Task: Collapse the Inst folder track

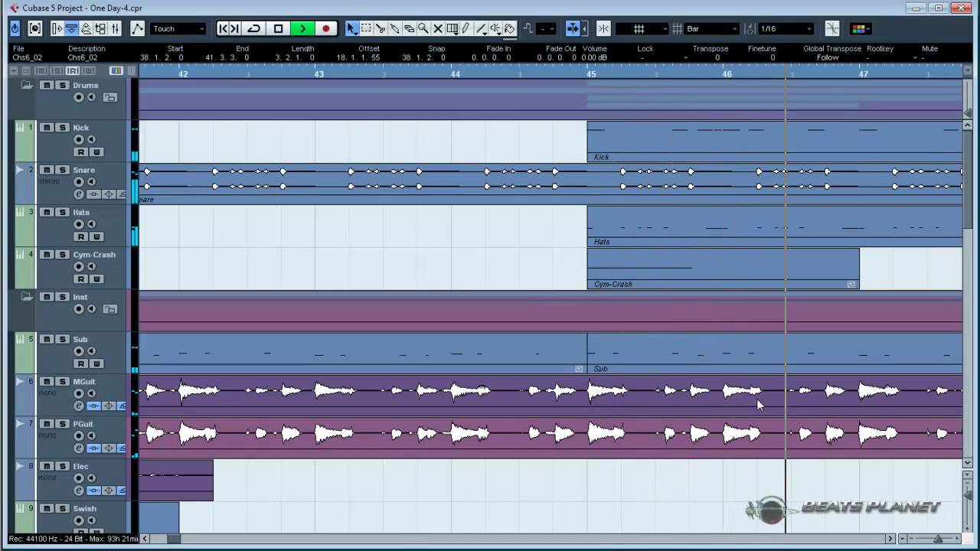Action: coord(27,296)
